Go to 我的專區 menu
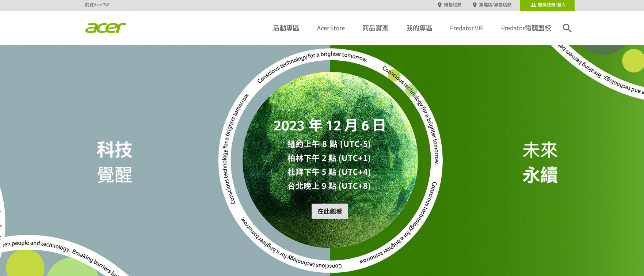 [419, 28]
